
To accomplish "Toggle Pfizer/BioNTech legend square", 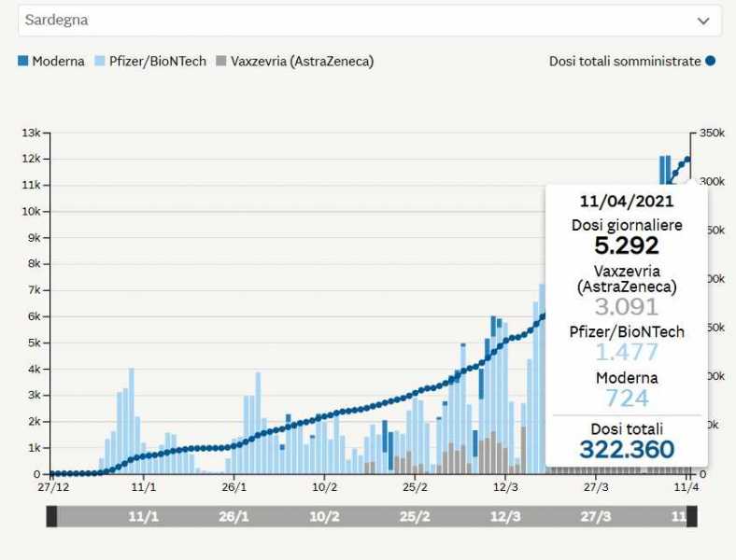I will point(100,61).
